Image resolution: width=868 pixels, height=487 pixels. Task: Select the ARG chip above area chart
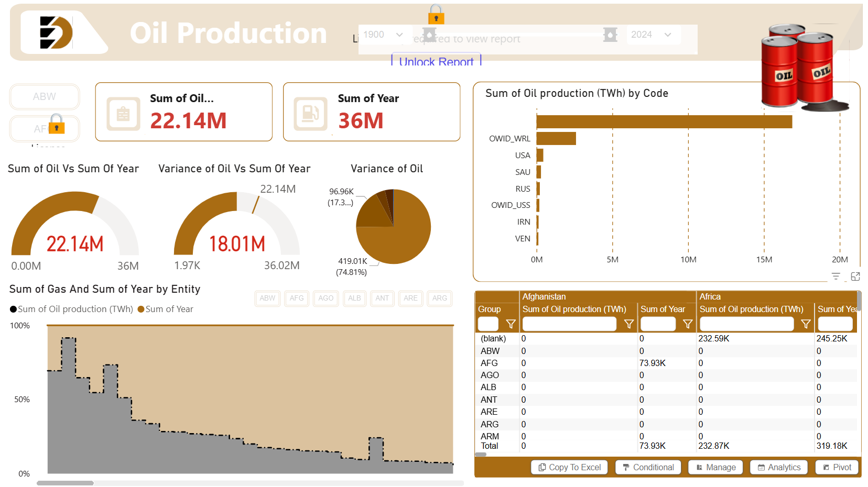[440, 298]
